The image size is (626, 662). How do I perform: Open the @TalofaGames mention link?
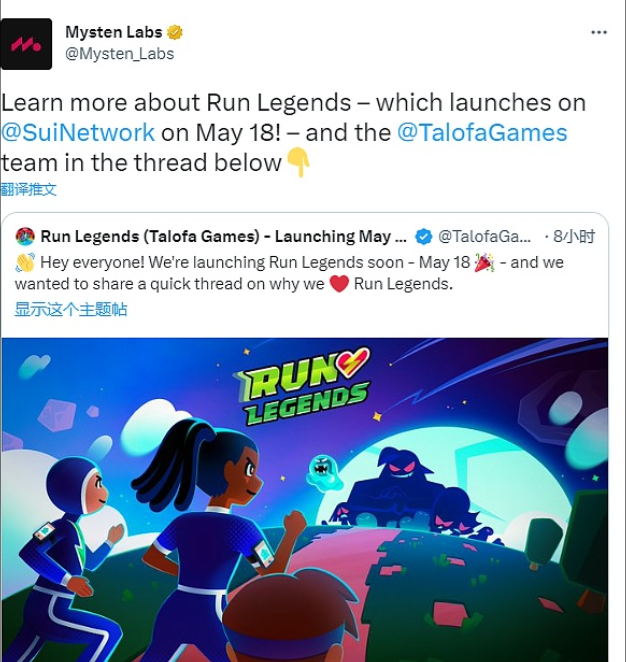pos(482,133)
